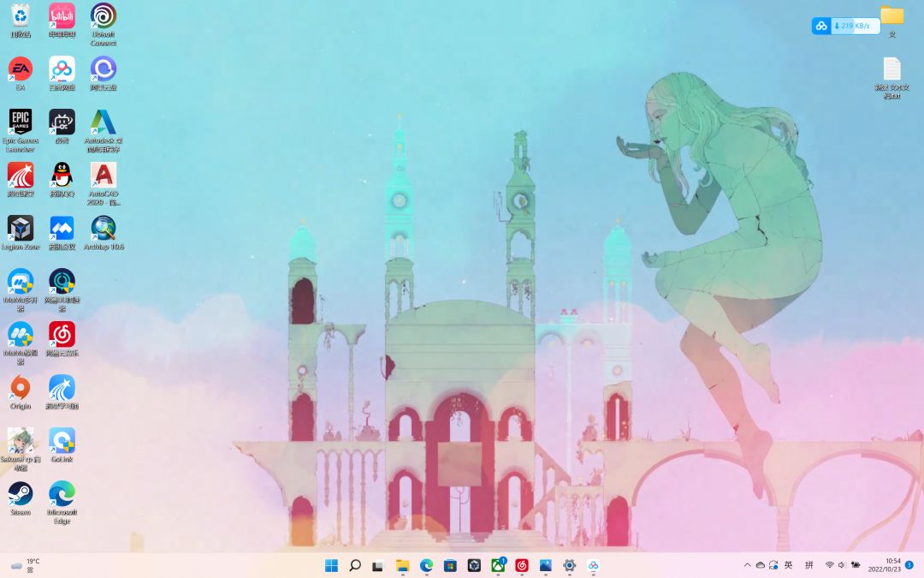Select the Baidu Netdisk desktop shortcut
This screenshot has width=924, height=578.
pyautogui.click(x=62, y=74)
